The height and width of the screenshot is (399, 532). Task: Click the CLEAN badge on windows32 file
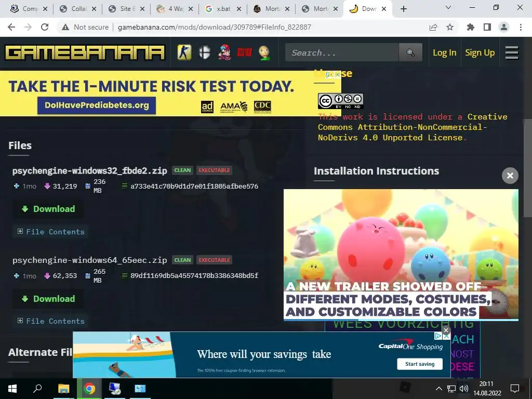(x=182, y=170)
